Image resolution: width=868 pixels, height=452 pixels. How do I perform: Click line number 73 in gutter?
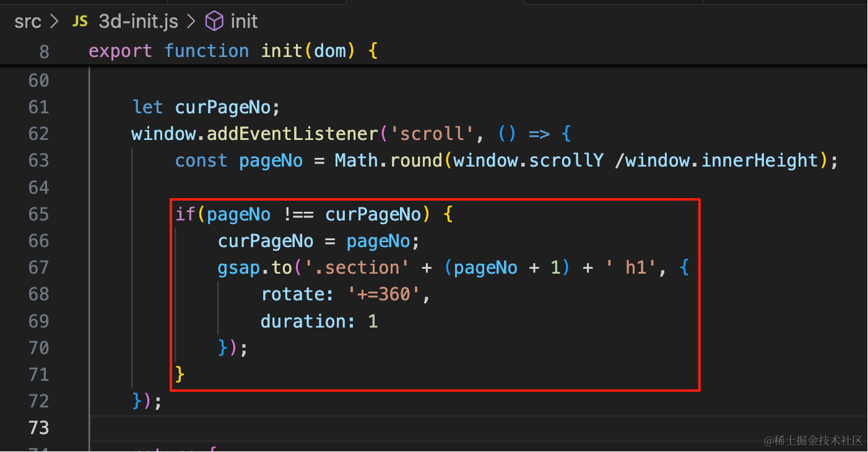point(39,428)
